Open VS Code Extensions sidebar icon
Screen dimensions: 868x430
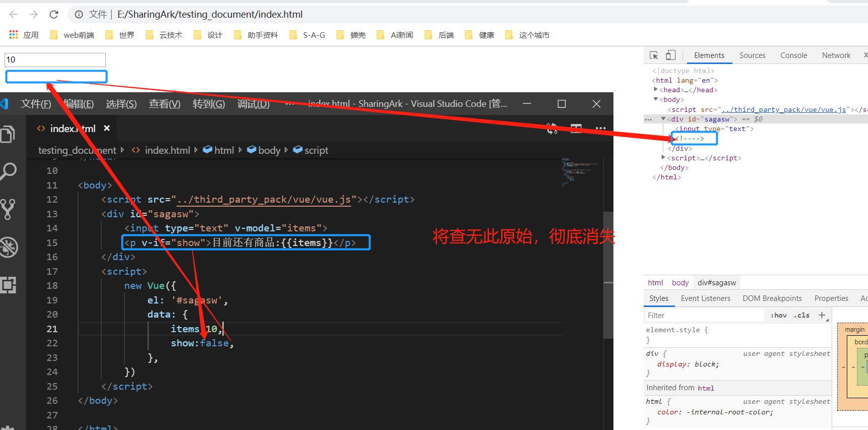pyautogui.click(x=9, y=285)
